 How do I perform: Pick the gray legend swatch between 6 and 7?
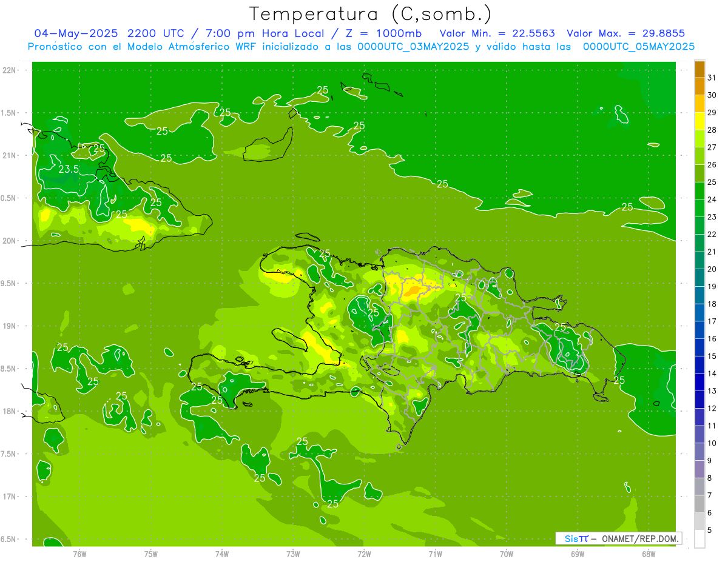[x=699, y=504]
